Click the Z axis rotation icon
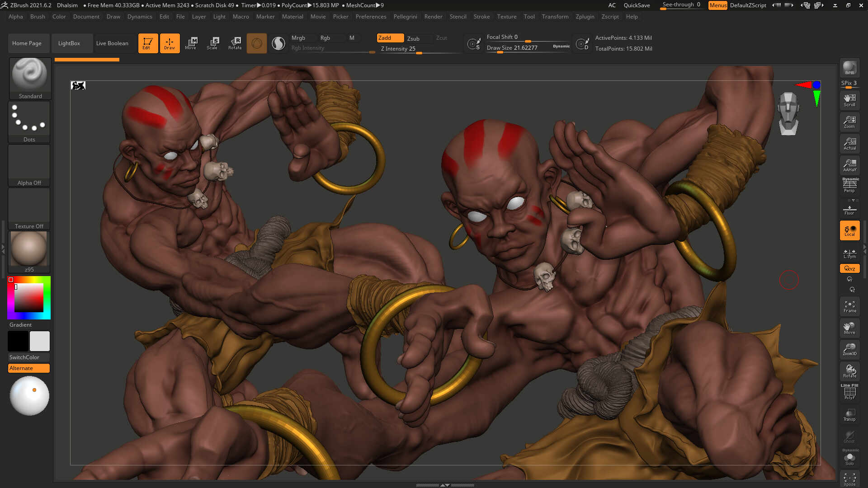The width and height of the screenshot is (868, 488). click(x=852, y=290)
